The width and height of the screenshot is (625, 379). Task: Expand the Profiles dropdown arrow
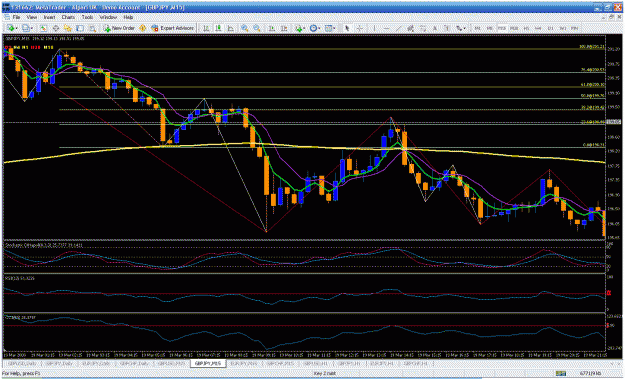tap(32, 28)
